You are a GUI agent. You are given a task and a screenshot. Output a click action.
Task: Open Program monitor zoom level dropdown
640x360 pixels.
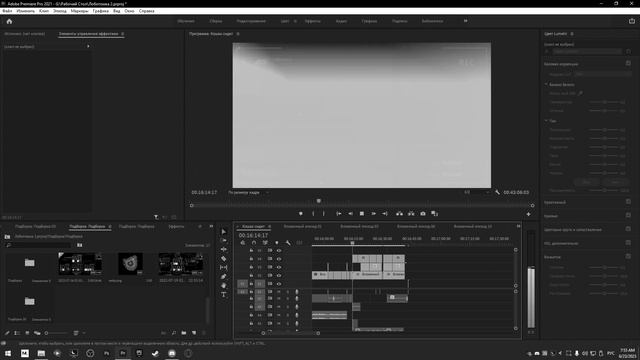249,192
